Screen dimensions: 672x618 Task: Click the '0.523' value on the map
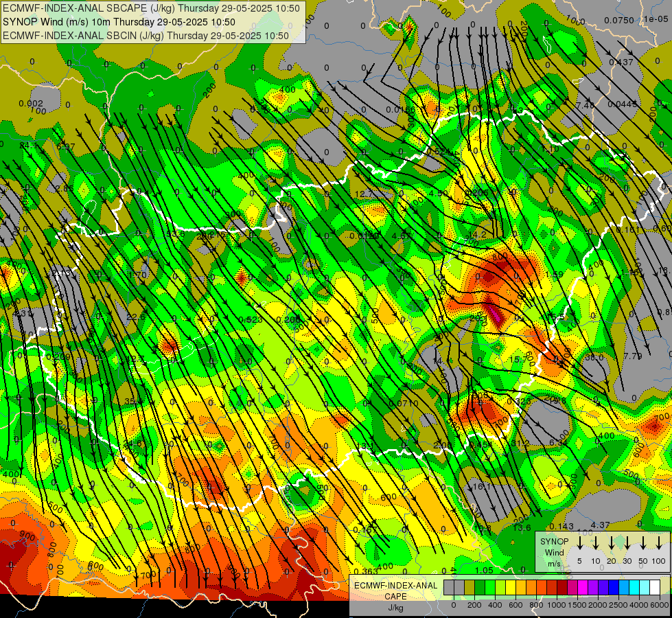point(251,319)
